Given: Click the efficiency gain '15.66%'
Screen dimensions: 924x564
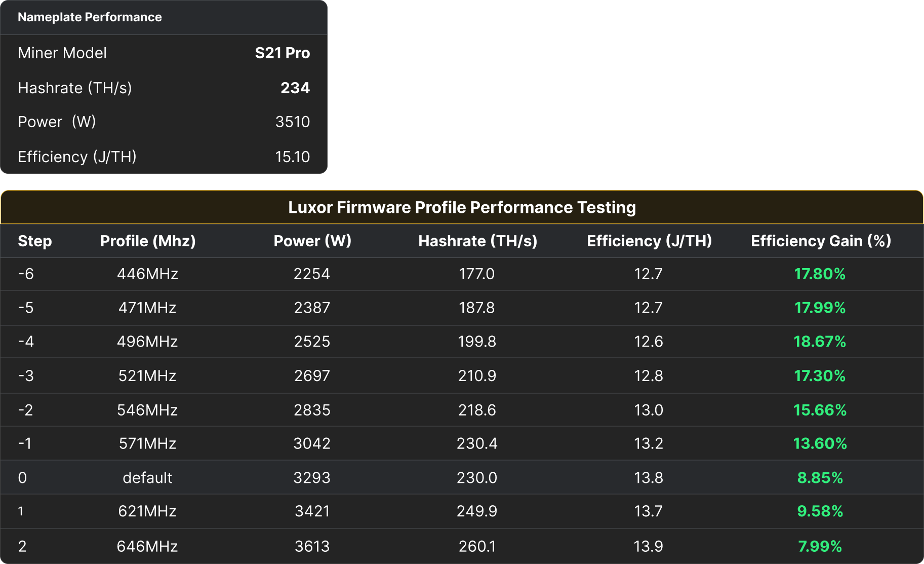Looking at the screenshot, I should [x=820, y=410].
